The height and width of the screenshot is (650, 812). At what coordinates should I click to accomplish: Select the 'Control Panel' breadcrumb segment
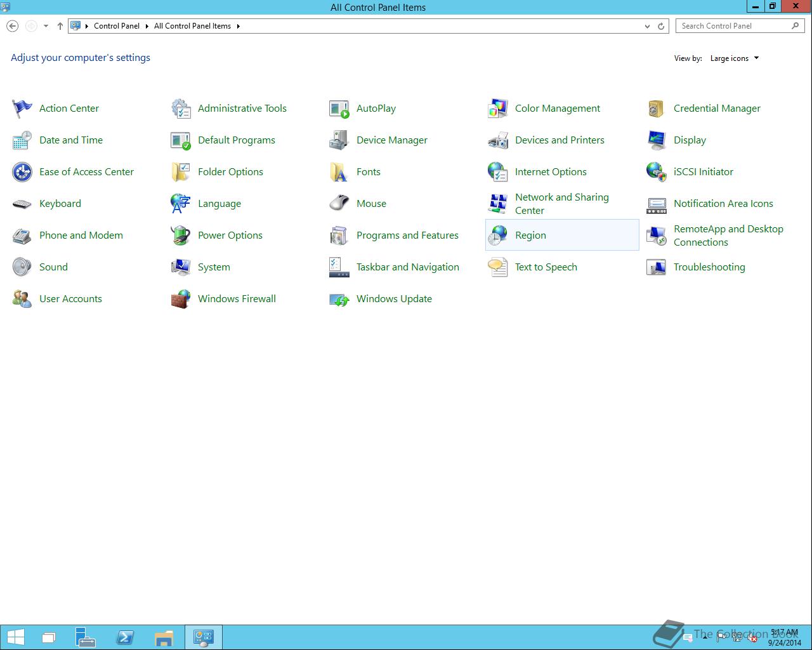117,26
